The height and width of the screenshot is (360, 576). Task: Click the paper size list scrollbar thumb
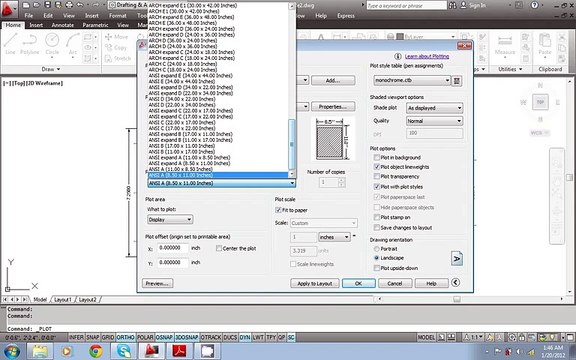[x=292, y=143]
